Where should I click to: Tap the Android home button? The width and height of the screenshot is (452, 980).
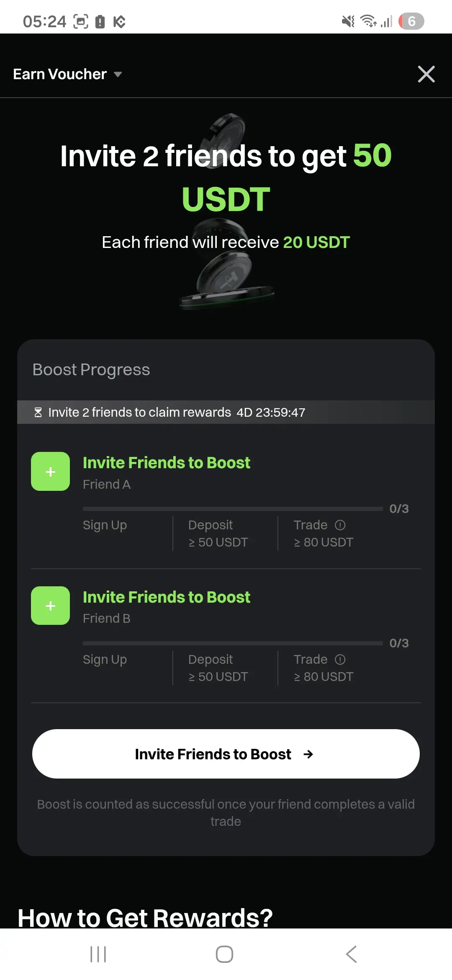tap(224, 954)
